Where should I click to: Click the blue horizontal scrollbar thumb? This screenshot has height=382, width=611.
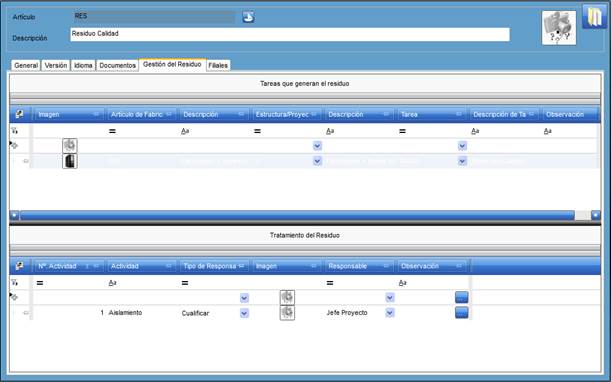click(x=297, y=215)
